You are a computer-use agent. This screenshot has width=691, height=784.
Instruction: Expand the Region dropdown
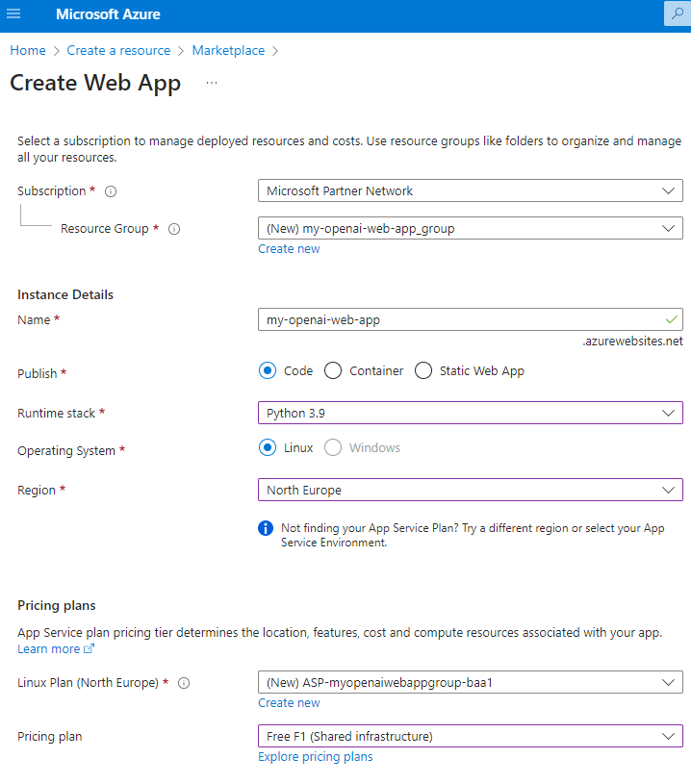pos(470,490)
